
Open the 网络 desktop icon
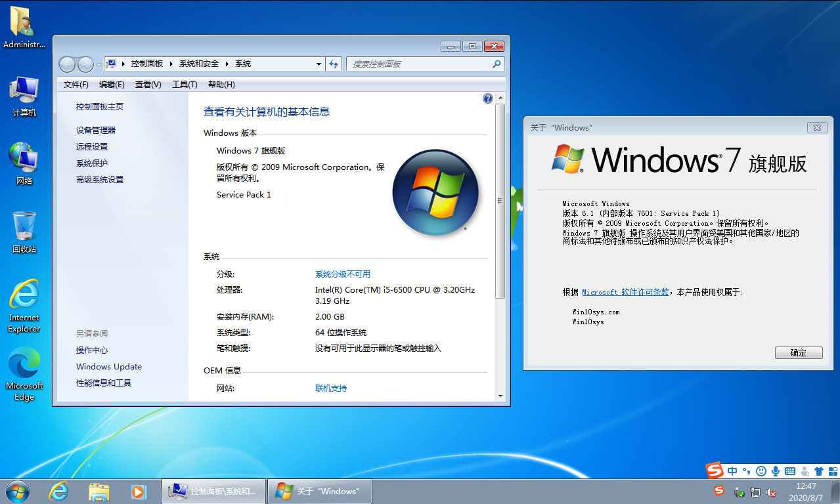24,164
